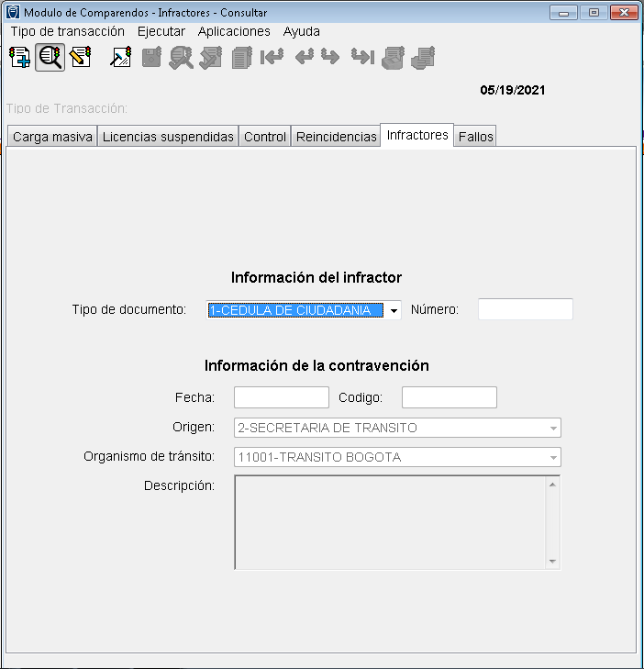Click the fourth toolbar icon with traffic light

click(121, 57)
